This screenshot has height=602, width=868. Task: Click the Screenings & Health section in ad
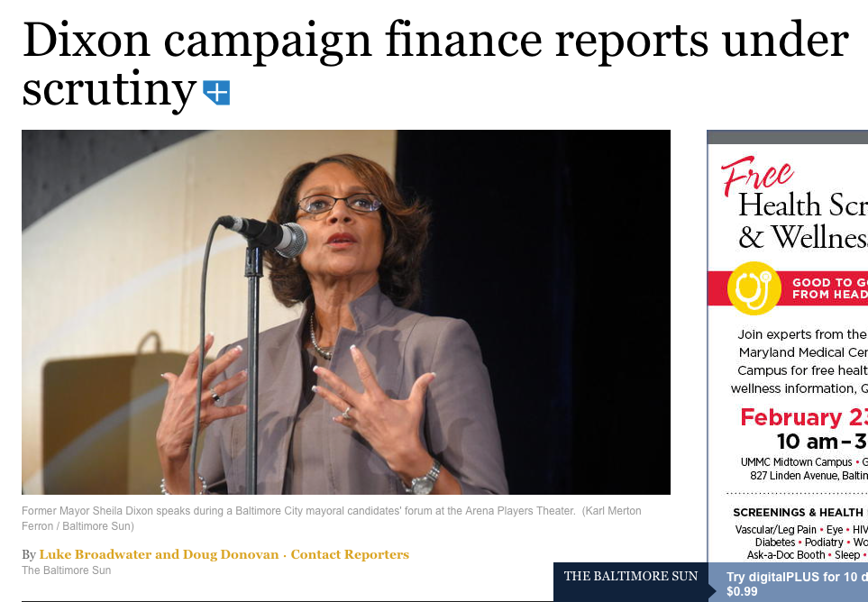tap(799, 513)
